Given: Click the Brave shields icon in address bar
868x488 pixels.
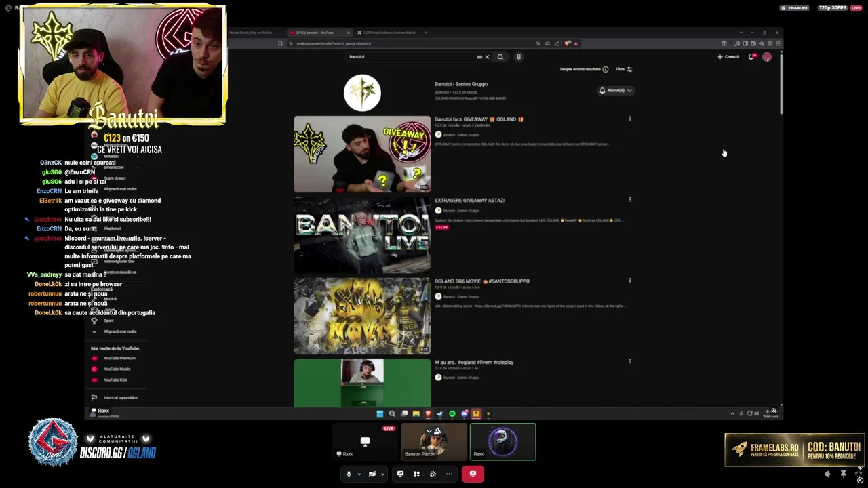Looking at the screenshot, I should [568, 43].
